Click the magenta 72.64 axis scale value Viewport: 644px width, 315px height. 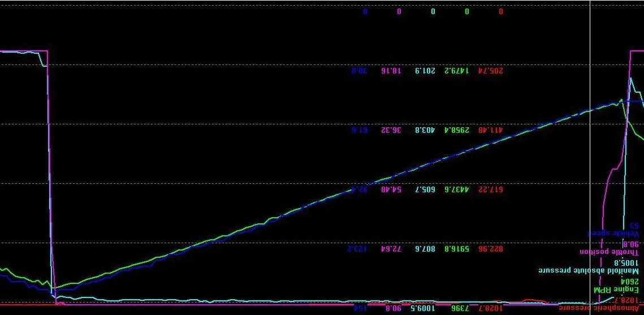(391, 249)
